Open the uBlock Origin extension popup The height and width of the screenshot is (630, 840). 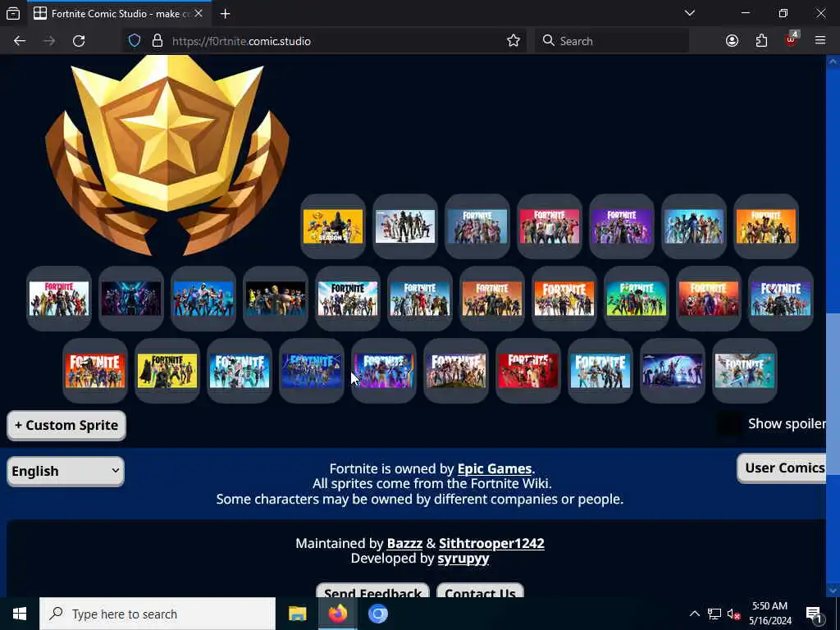click(x=791, y=39)
